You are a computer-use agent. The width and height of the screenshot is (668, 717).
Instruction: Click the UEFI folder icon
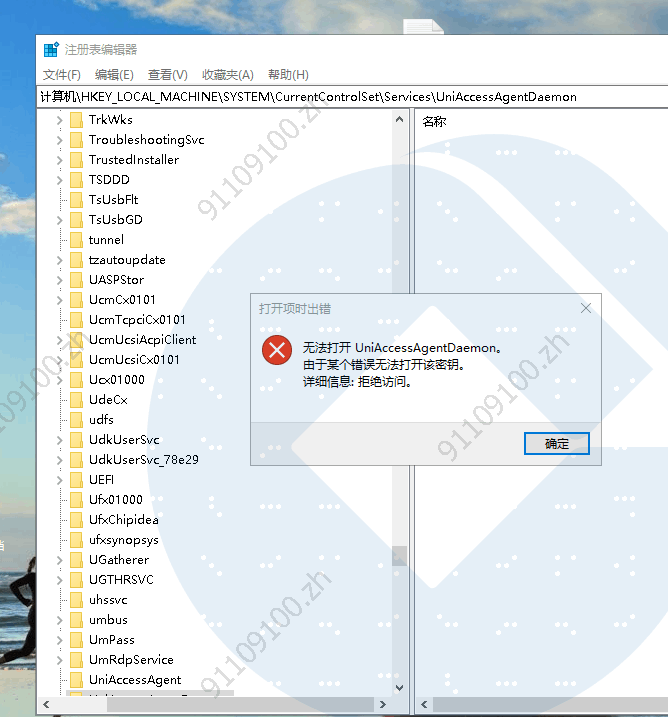(x=76, y=480)
